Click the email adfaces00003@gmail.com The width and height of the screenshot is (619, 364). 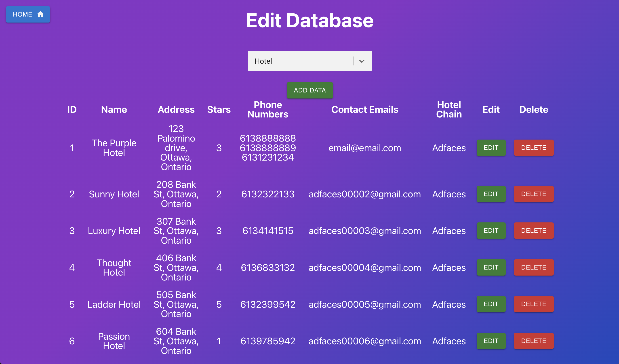coord(365,230)
